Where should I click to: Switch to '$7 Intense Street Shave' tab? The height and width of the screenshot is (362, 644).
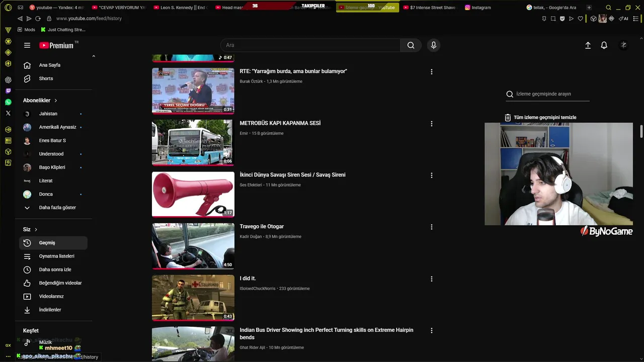click(429, 8)
